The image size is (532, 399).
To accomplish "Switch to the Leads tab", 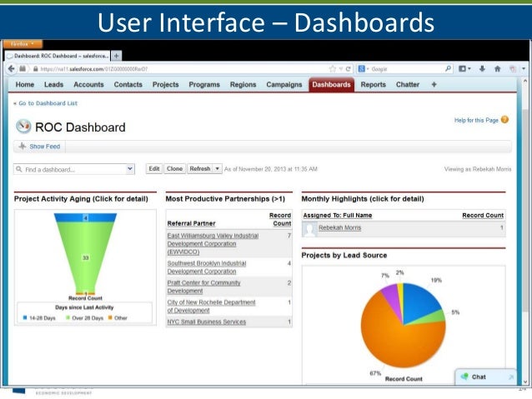I will tap(54, 84).
